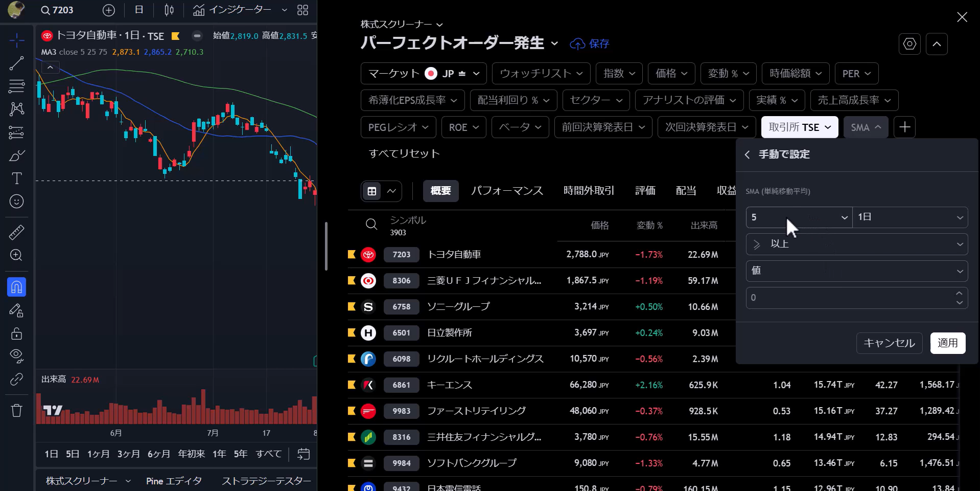Go back from 手動で設定 panel
980x491 pixels.
pyautogui.click(x=747, y=154)
